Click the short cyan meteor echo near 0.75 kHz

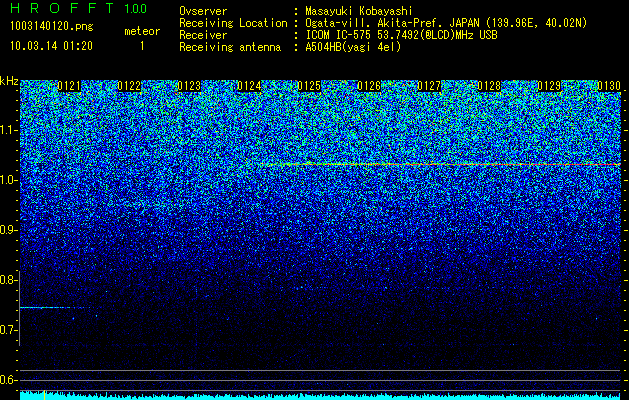pyautogui.click(x=55, y=308)
